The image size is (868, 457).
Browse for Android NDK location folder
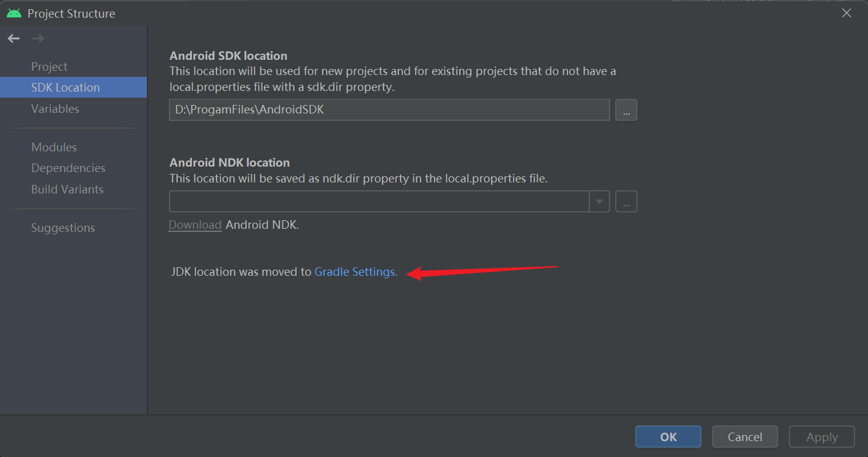[626, 201]
